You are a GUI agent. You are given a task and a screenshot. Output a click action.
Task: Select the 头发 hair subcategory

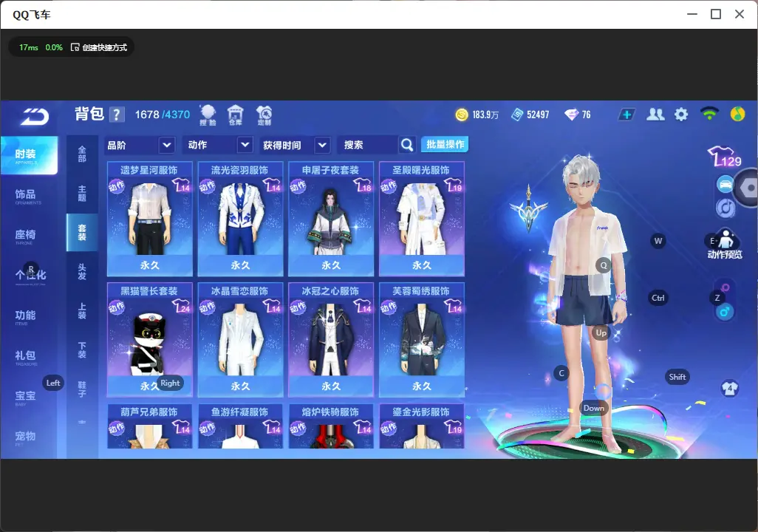coord(82,272)
